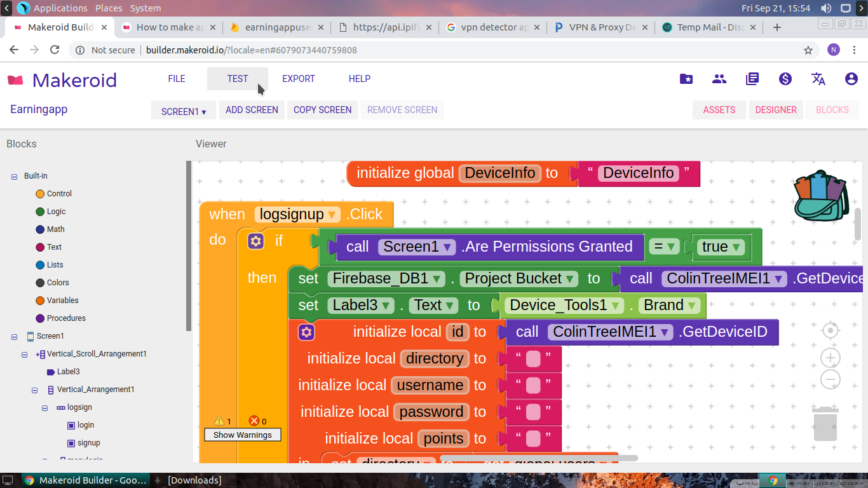
Task: Zoom out with the minus icon
Action: 830,380
